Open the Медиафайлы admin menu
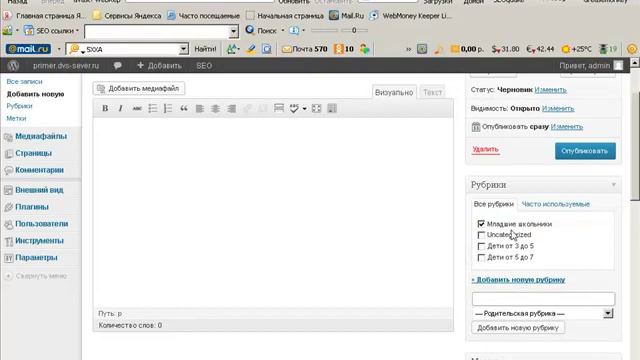This screenshot has width=640, height=360. pyautogui.click(x=41, y=136)
